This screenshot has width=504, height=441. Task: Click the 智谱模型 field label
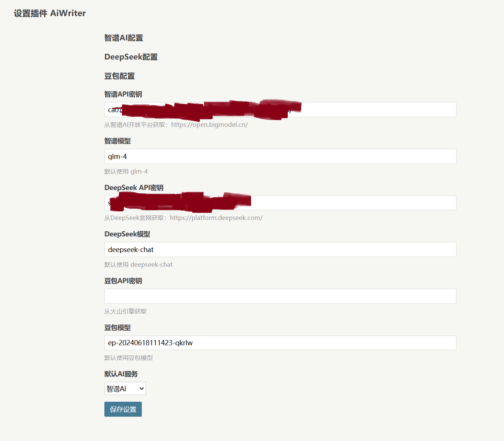pos(117,141)
